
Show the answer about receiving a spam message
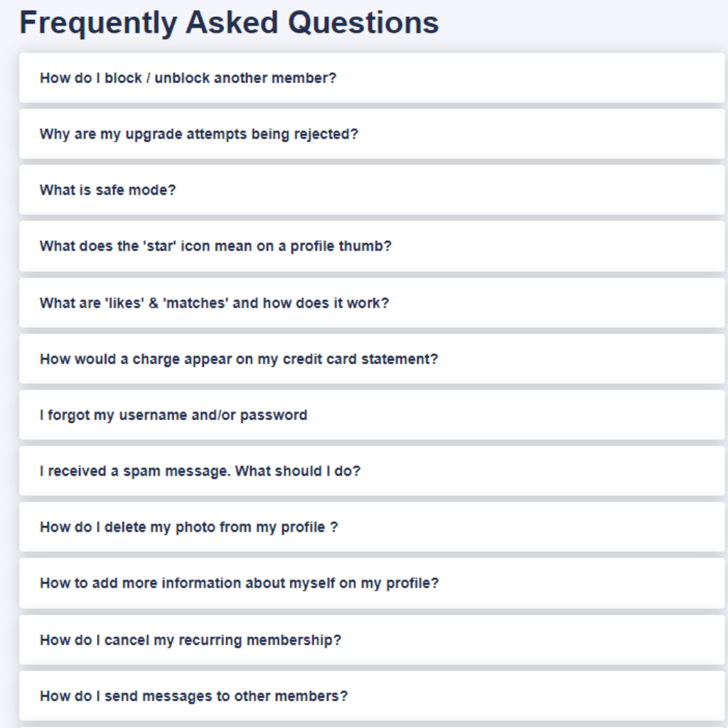click(200, 471)
